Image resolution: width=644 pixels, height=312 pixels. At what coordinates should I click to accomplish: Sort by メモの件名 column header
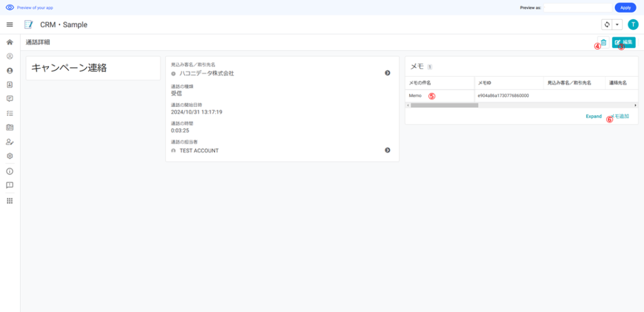click(419, 83)
